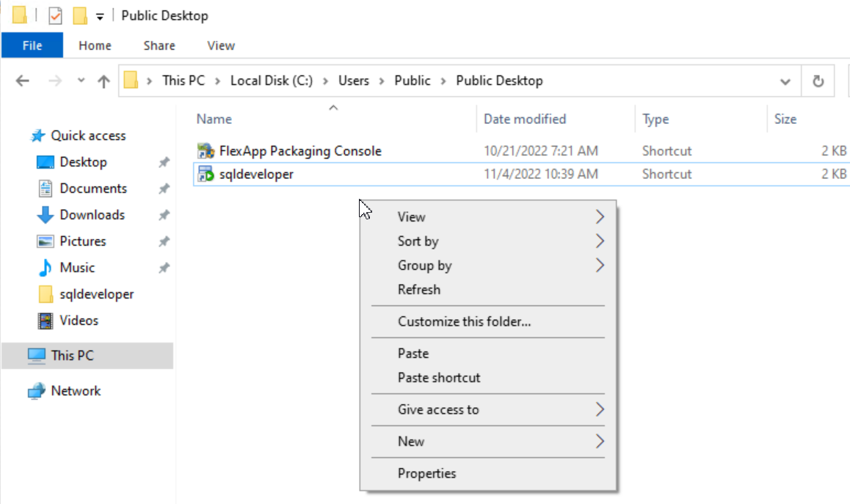Choose Paste from the context menu

tap(488, 354)
